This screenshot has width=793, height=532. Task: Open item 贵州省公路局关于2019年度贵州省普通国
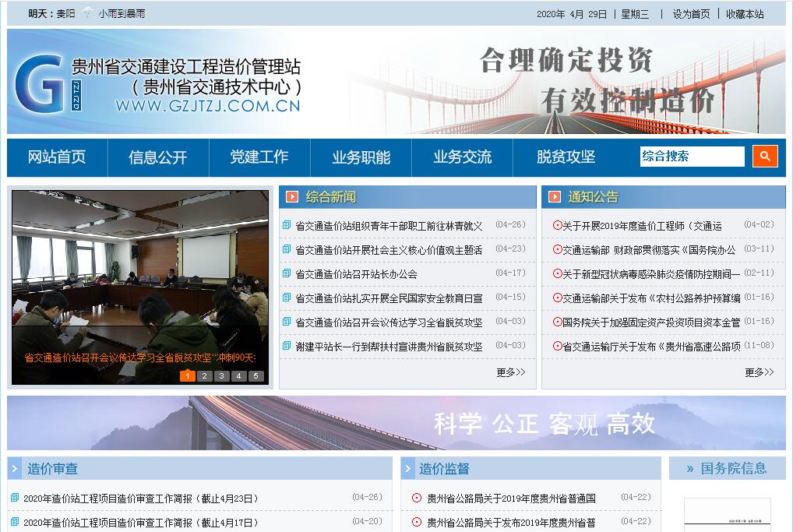click(x=511, y=499)
